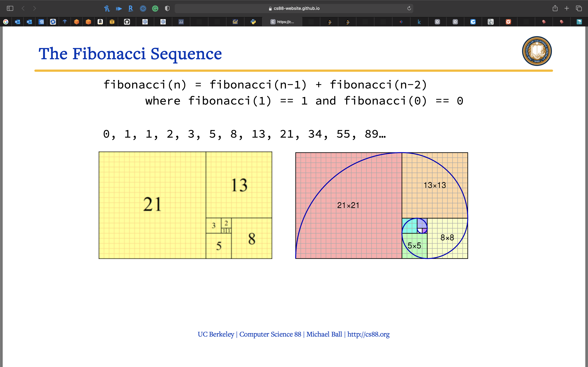Screen dimensions: 588x367
Task: Switch to the Amazon tab
Action: (x=100, y=22)
